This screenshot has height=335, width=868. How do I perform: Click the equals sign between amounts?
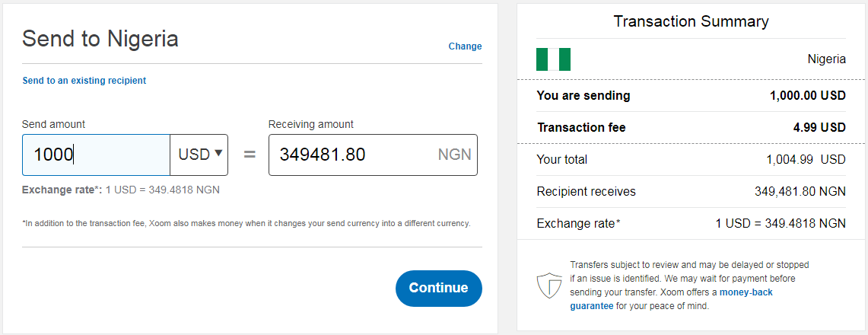[250, 155]
